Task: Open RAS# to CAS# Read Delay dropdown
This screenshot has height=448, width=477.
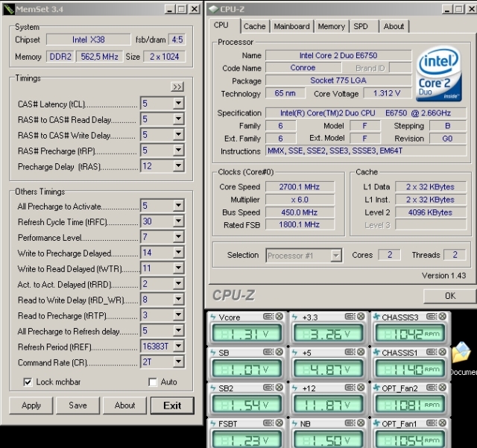Action: coord(179,119)
